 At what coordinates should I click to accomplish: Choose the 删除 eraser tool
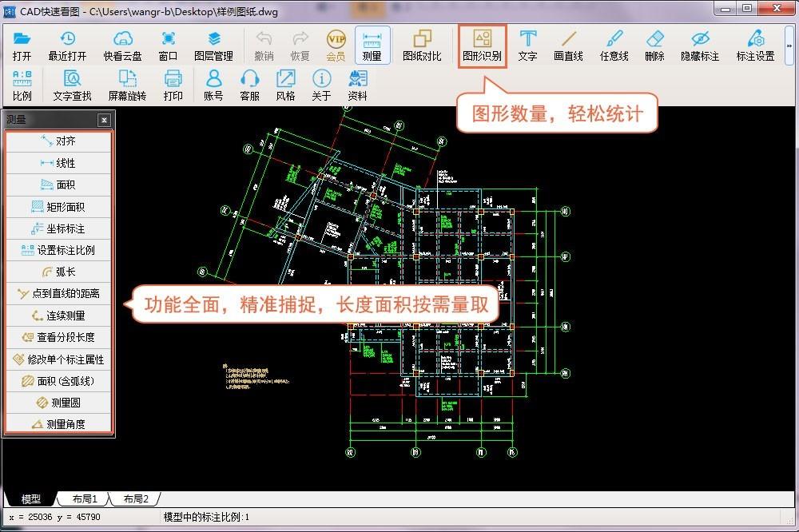[x=654, y=46]
